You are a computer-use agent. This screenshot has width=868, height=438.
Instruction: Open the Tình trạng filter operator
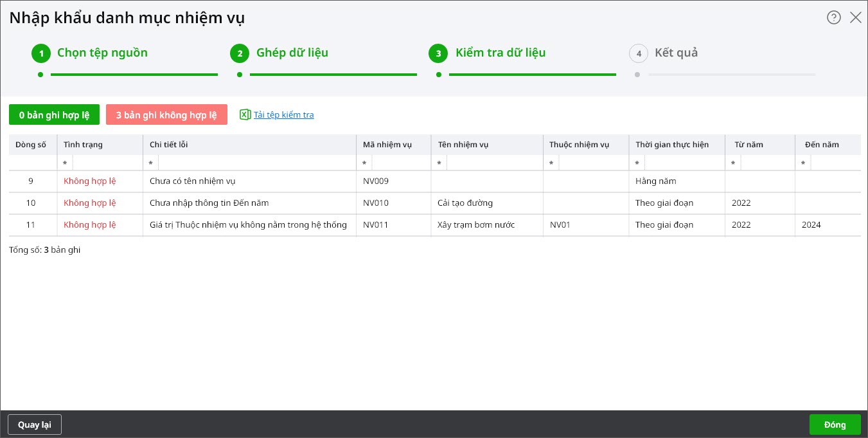(65, 164)
